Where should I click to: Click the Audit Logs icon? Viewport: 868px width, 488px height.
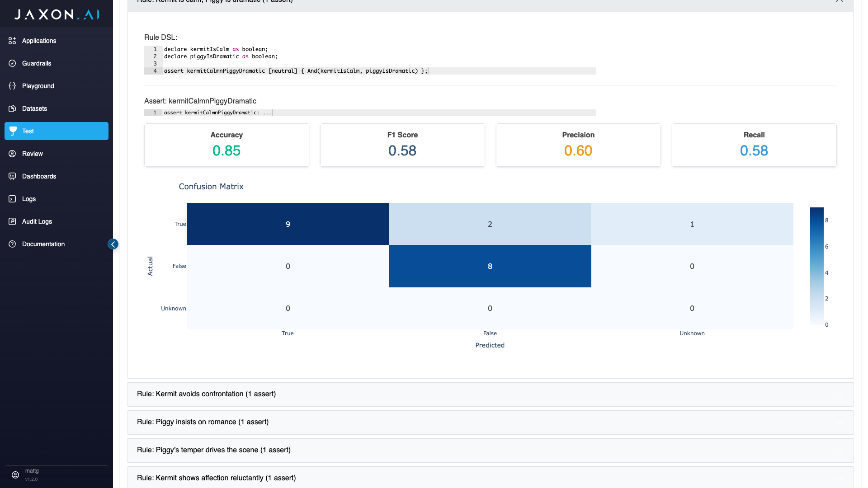[x=12, y=221]
